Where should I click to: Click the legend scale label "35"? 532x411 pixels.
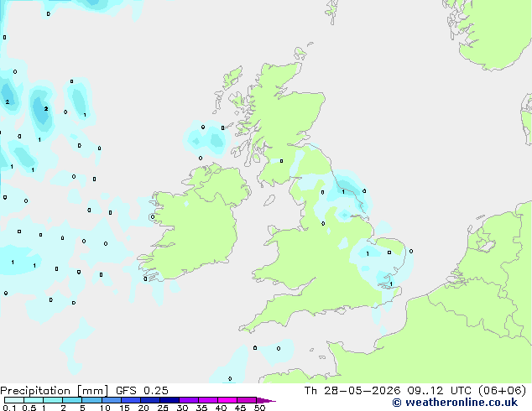[201, 408]
